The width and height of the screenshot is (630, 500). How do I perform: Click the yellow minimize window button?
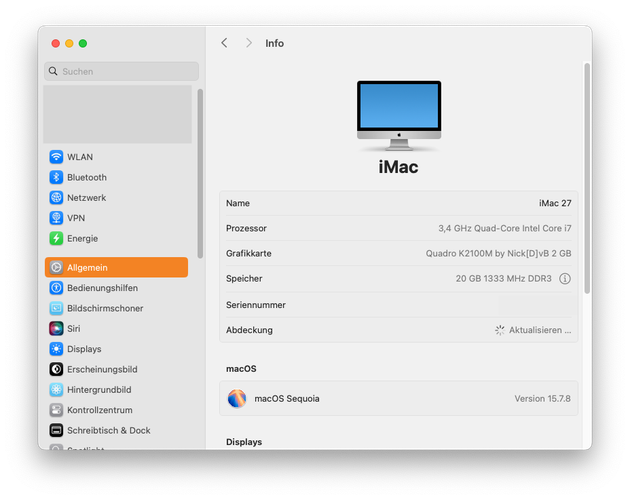69,43
